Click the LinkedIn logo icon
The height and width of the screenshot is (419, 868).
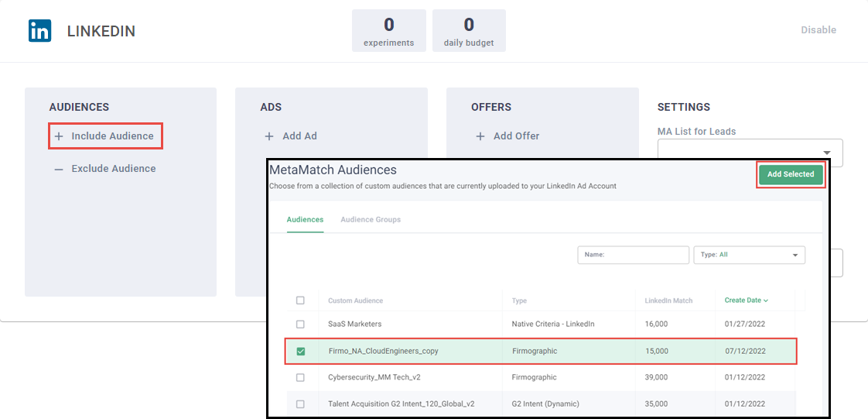(39, 31)
